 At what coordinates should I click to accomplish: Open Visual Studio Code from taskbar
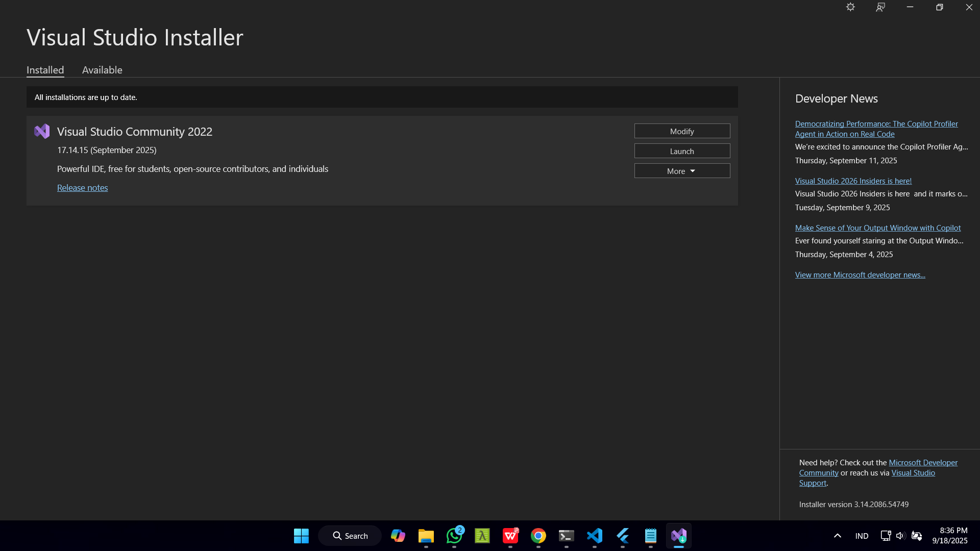click(595, 536)
